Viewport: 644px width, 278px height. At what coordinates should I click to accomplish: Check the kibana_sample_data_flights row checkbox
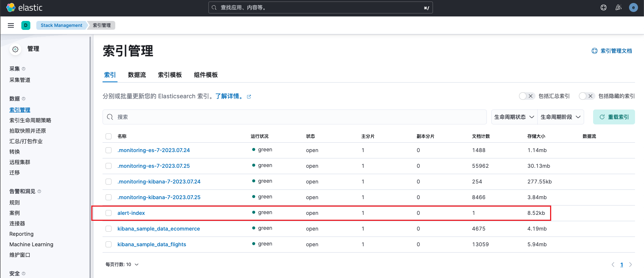click(x=109, y=244)
